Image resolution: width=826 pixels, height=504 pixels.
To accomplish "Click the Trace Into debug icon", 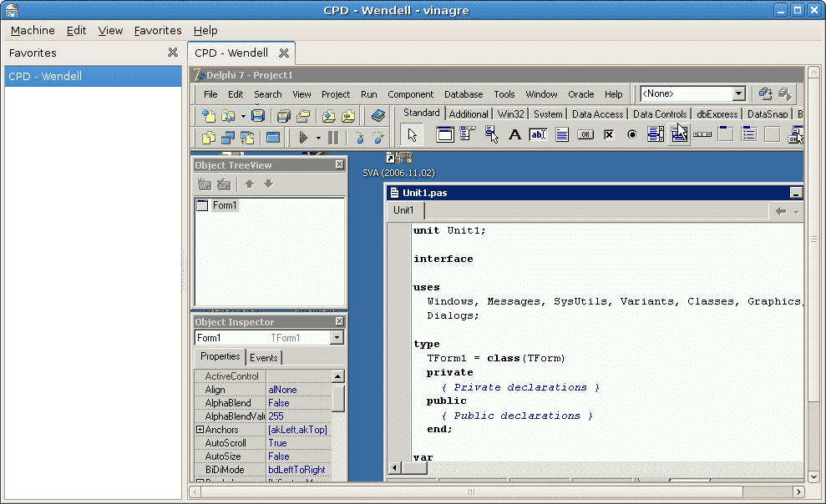I will [x=359, y=138].
